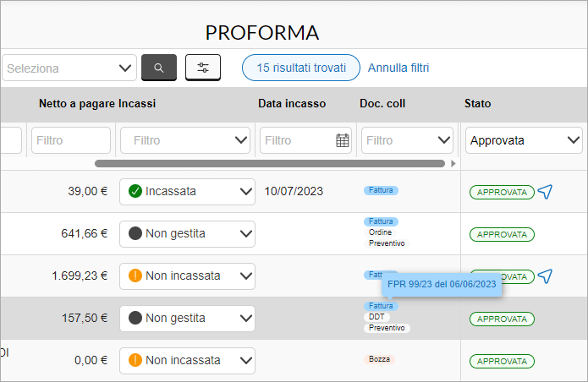Click the magnifying glass search button

tap(158, 68)
